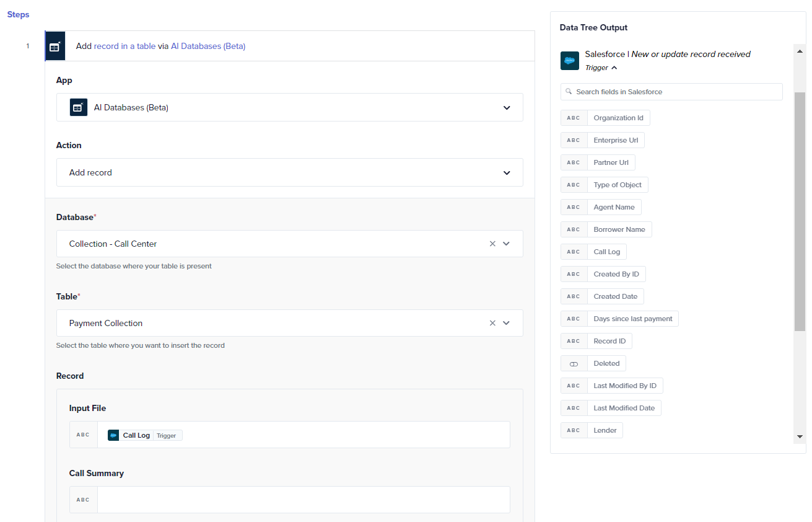Image resolution: width=812 pixels, height=522 pixels.
Task: Click the ABC icon beside Borrower Name
Action: (x=574, y=229)
